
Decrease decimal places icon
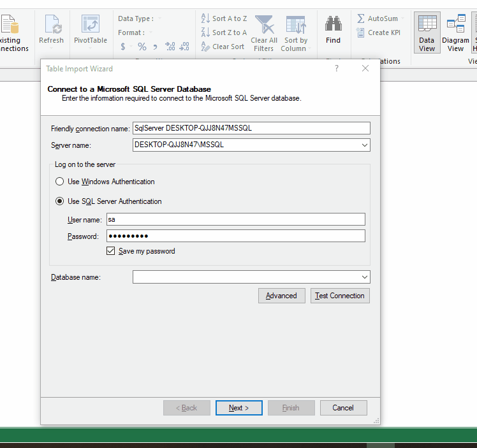(x=184, y=47)
